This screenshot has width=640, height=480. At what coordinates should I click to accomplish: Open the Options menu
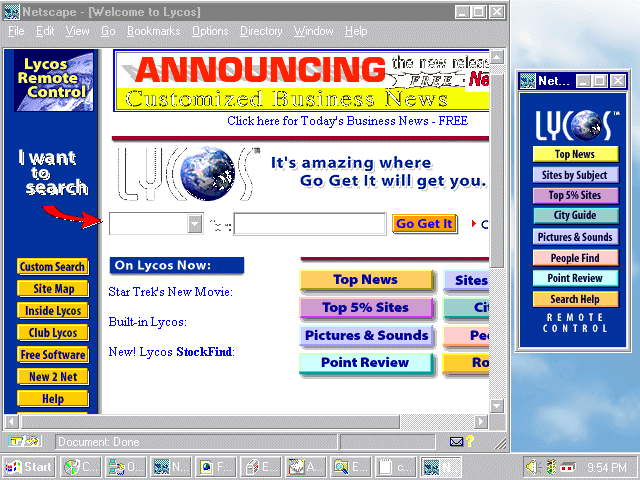click(x=210, y=31)
